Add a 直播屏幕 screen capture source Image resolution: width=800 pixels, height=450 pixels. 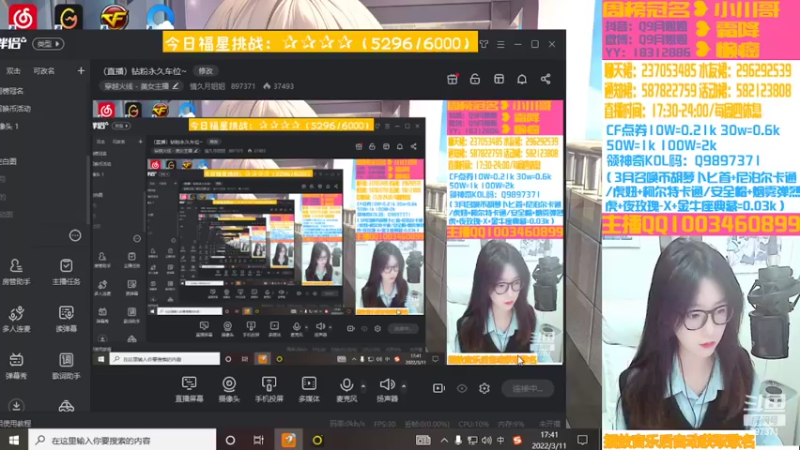click(189, 389)
